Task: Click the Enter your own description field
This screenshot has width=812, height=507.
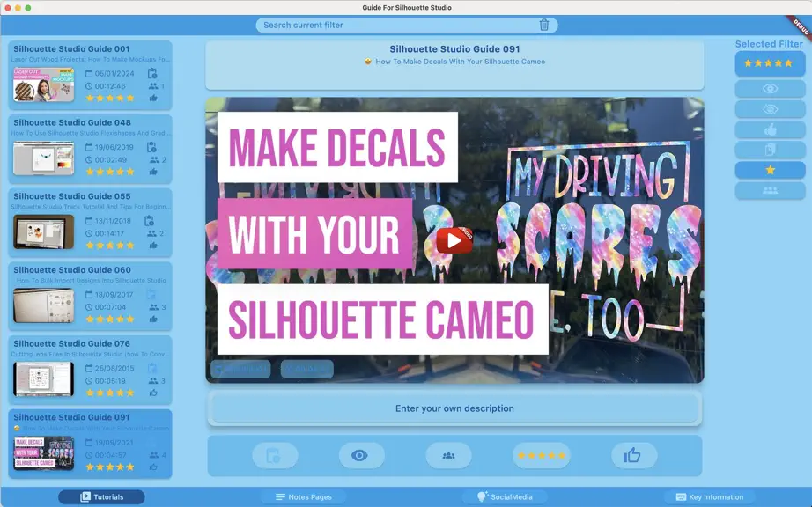Action: coord(454,408)
